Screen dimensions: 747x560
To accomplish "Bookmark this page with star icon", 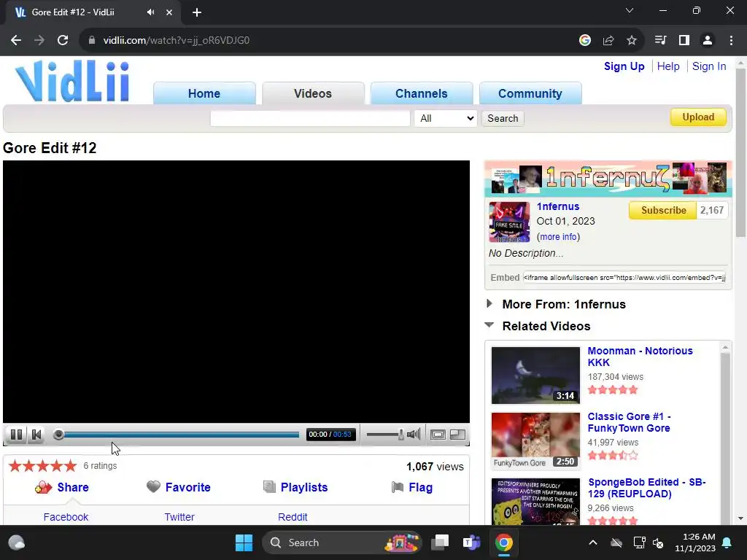I will point(631,41).
